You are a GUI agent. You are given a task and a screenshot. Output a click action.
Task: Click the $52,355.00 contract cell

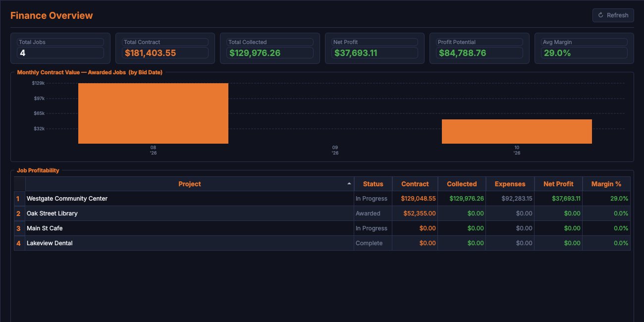click(x=415, y=214)
